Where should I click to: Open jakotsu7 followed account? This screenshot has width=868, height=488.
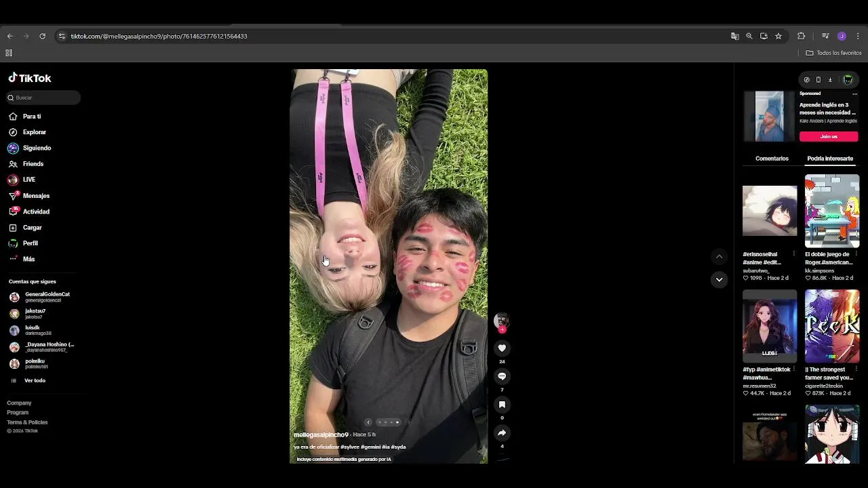point(28,314)
